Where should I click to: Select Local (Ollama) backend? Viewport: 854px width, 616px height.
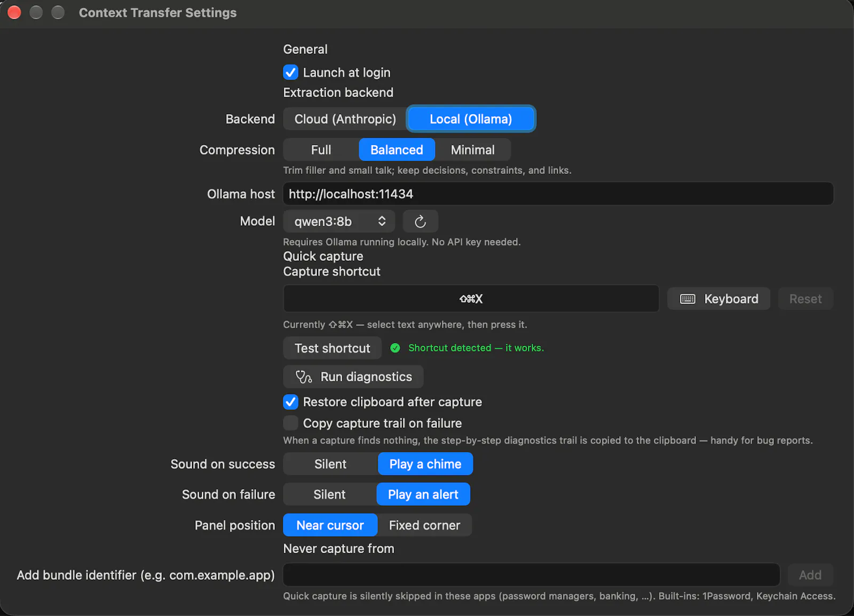pyautogui.click(x=471, y=119)
